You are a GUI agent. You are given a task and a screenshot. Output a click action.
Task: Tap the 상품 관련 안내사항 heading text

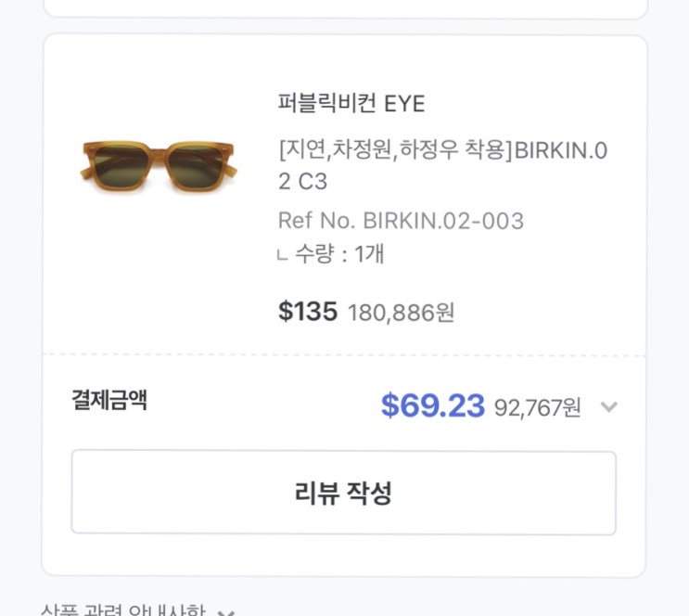point(122,610)
